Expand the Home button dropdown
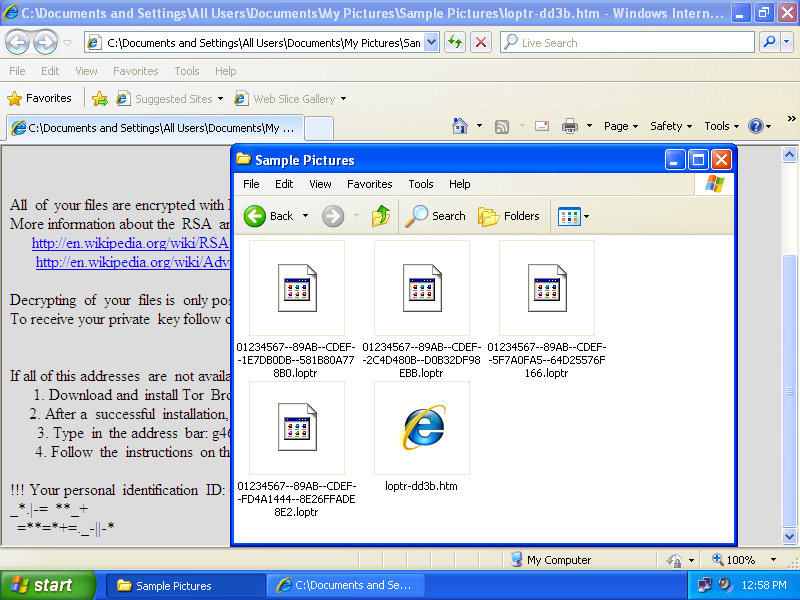The image size is (800, 600). 479,126
